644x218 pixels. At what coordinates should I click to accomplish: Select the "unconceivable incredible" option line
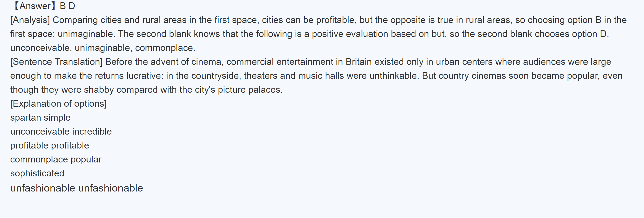pyautogui.click(x=61, y=132)
